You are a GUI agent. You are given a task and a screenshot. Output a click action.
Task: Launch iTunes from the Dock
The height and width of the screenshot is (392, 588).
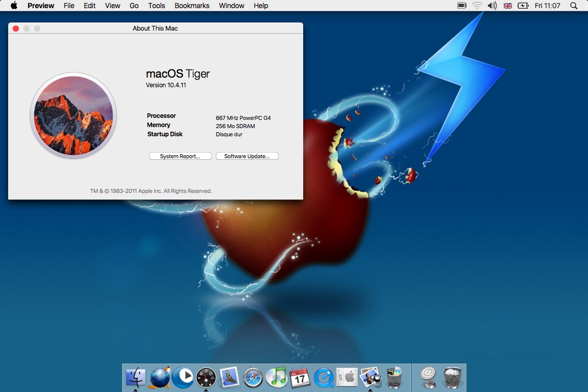click(x=276, y=377)
